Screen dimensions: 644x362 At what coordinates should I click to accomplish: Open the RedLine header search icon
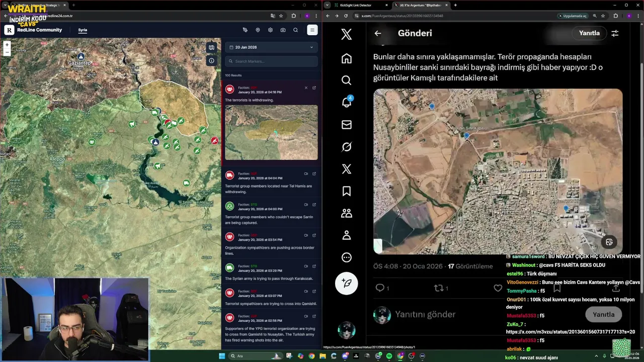click(x=295, y=30)
